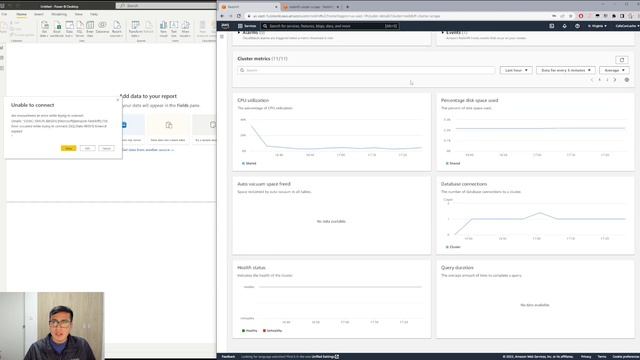Click AWS logo in console header
This screenshot has width=640, height=360.
pos(225,26)
